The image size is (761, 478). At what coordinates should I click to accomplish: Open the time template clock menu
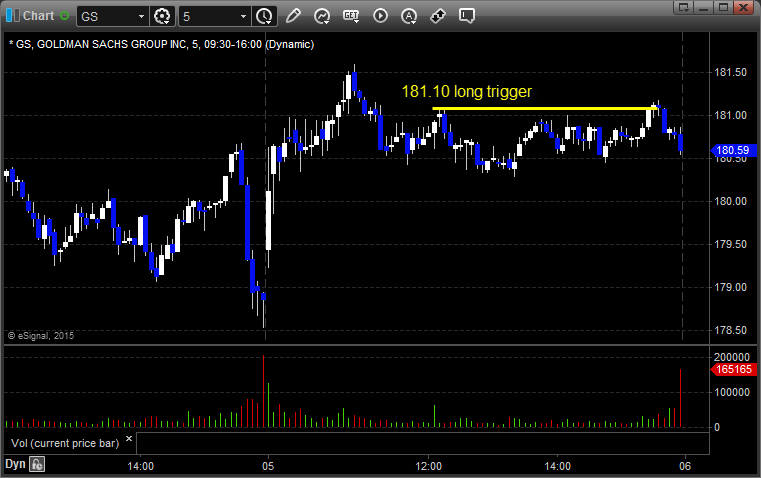[x=265, y=16]
